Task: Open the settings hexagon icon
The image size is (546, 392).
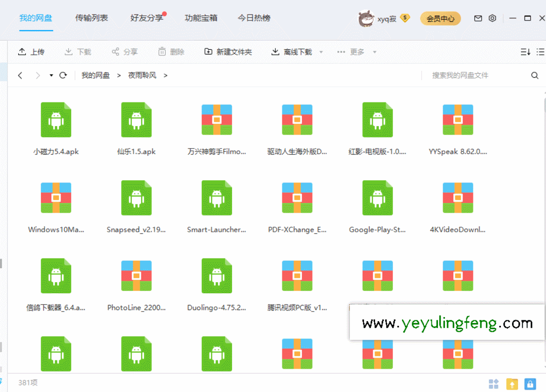Action: [492, 18]
